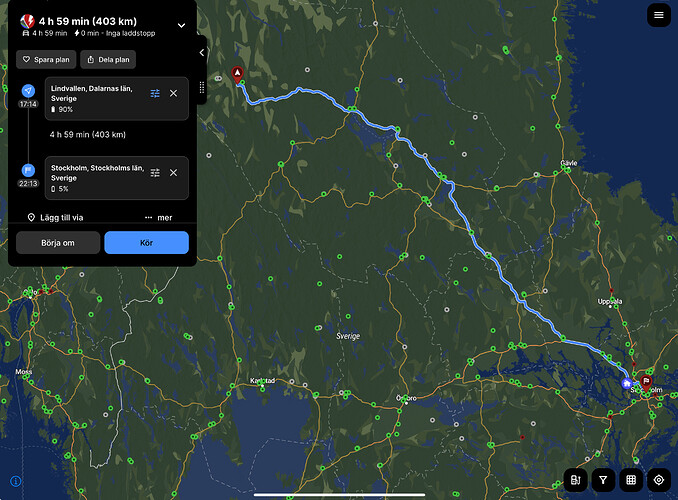The image size is (678, 500).
Task: Click the 4 h 59 min (403 km) leg text
Action: click(88, 135)
